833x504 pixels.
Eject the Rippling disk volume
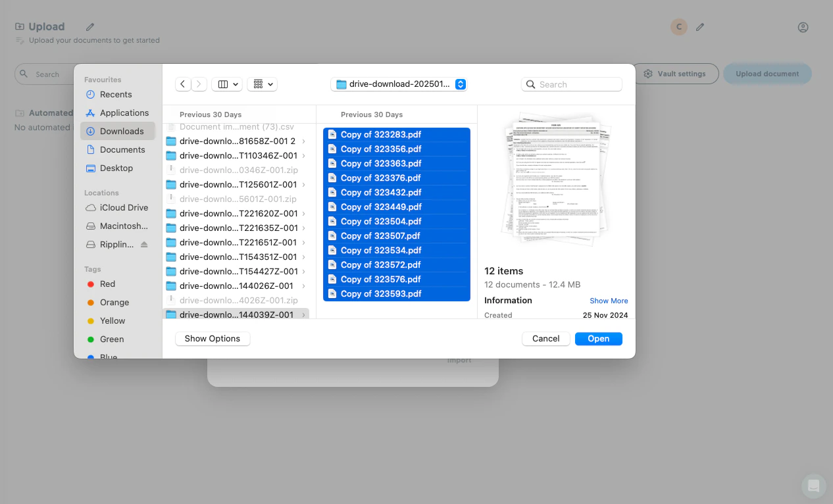point(144,244)
